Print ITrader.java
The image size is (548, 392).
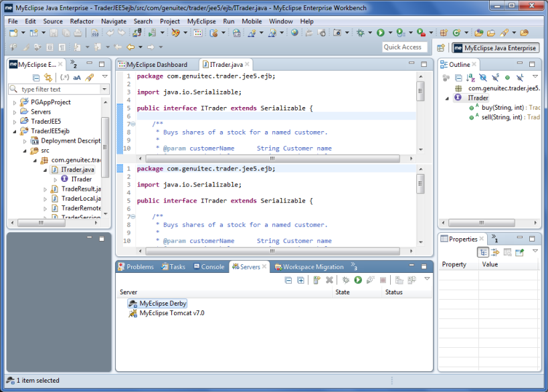point(78,31)
